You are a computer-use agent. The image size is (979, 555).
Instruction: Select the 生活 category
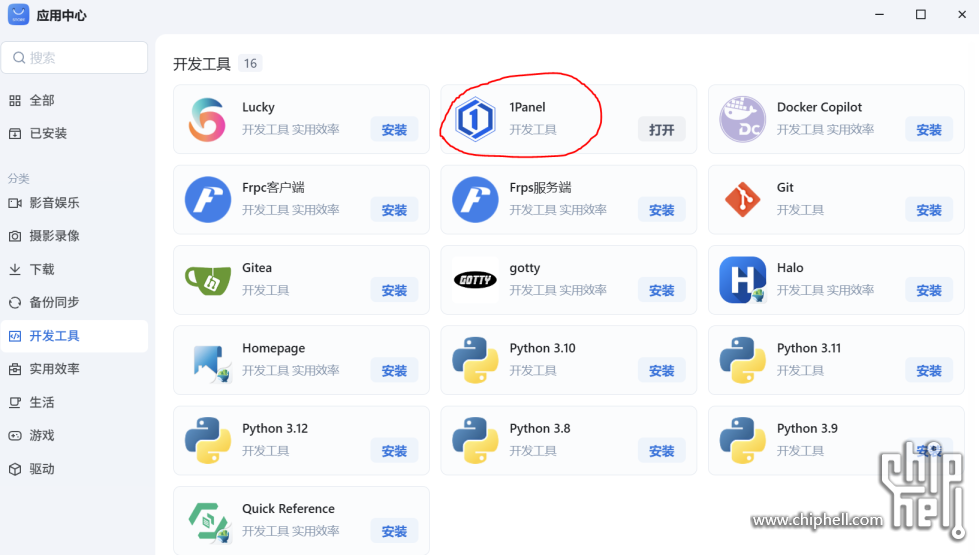[x=74, y=402]
